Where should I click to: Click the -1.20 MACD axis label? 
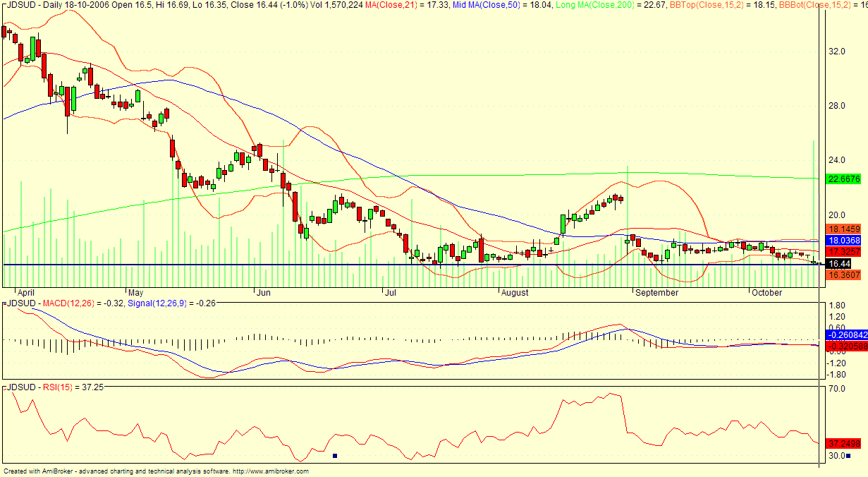(x=836, y=362)
